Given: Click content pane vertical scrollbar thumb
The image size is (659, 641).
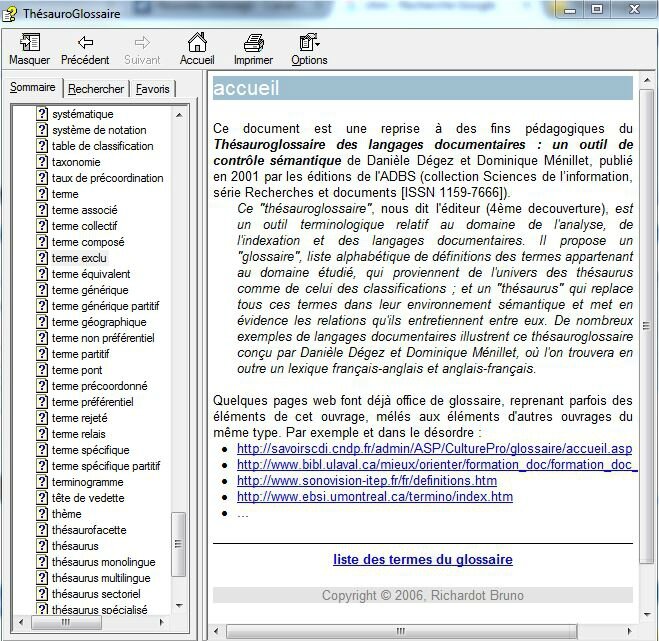Looking at the screenshot, I should point(646,326).
